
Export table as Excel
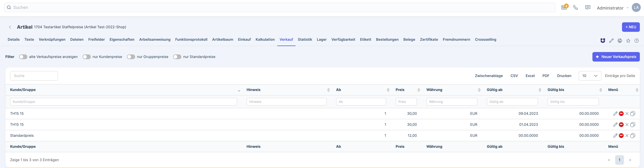(530, 76)
